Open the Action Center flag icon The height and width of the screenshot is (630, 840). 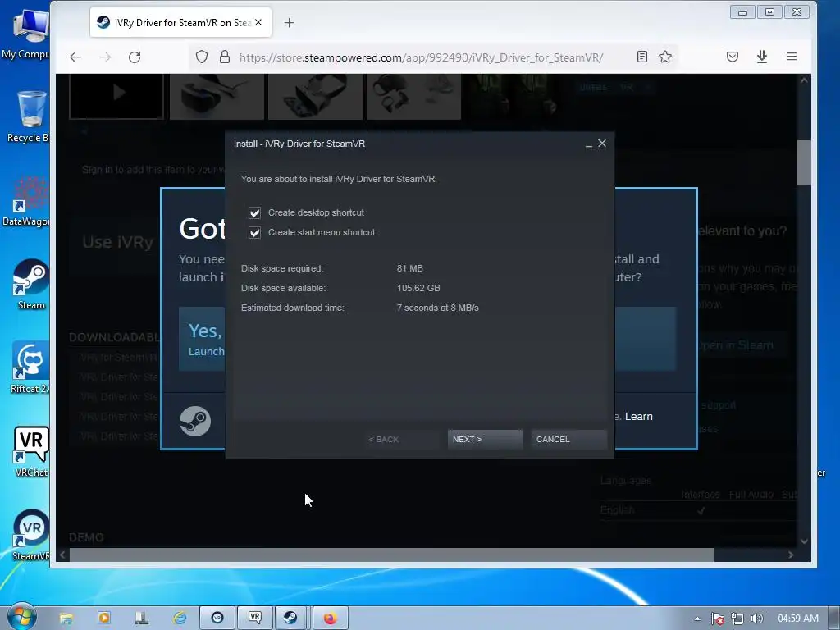[x=717, y=619]
